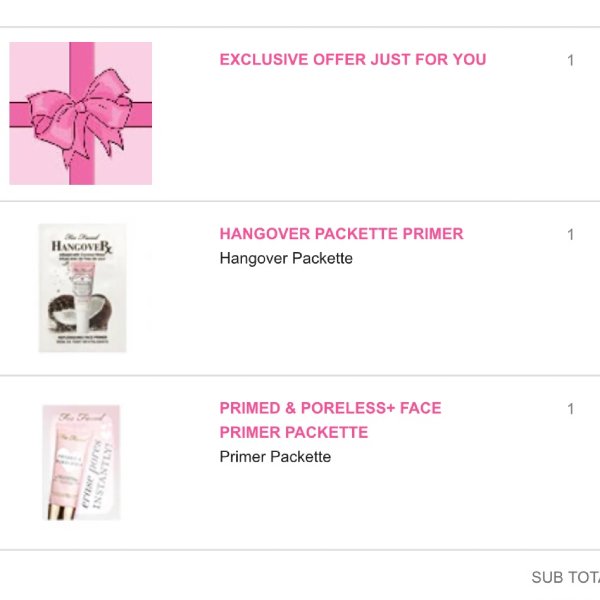Open Primed & Poreless+ Face title link

[330, 408]
